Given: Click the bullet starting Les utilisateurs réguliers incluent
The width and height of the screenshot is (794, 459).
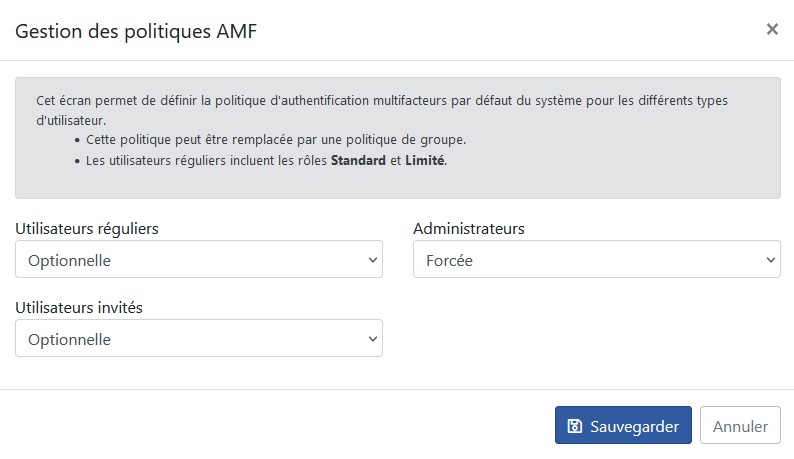Looking at the screenshot, I should (266, 161).
